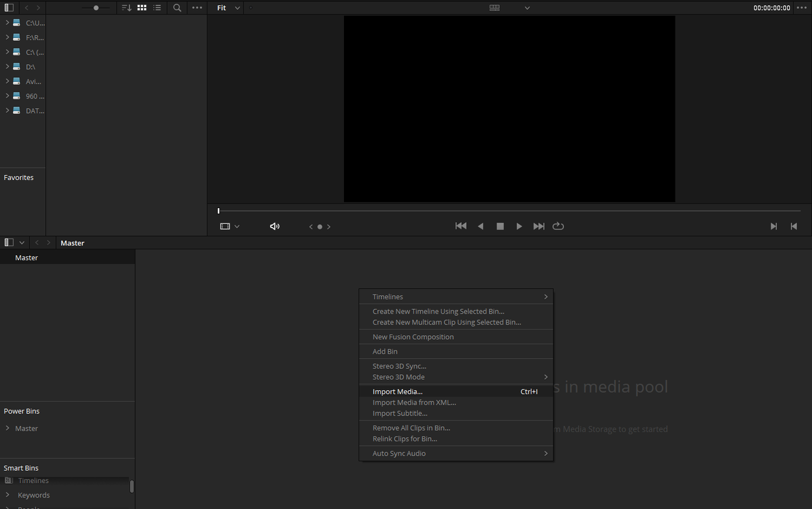Mute the viewer audio
812x509 pixels.
pyautogui.click(x=275, y=227)
